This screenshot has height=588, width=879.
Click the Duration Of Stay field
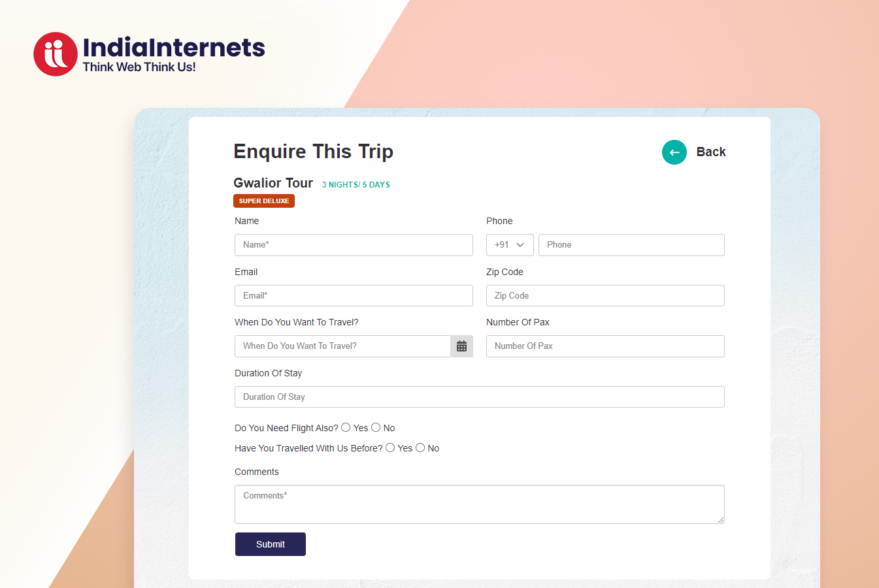(x=480, y=397)
